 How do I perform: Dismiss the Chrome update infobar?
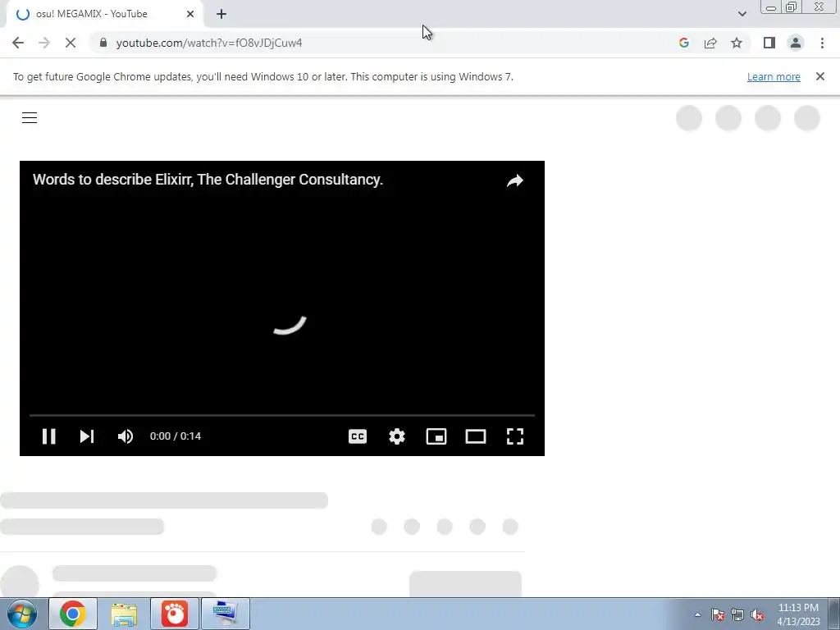coord(820,76)
